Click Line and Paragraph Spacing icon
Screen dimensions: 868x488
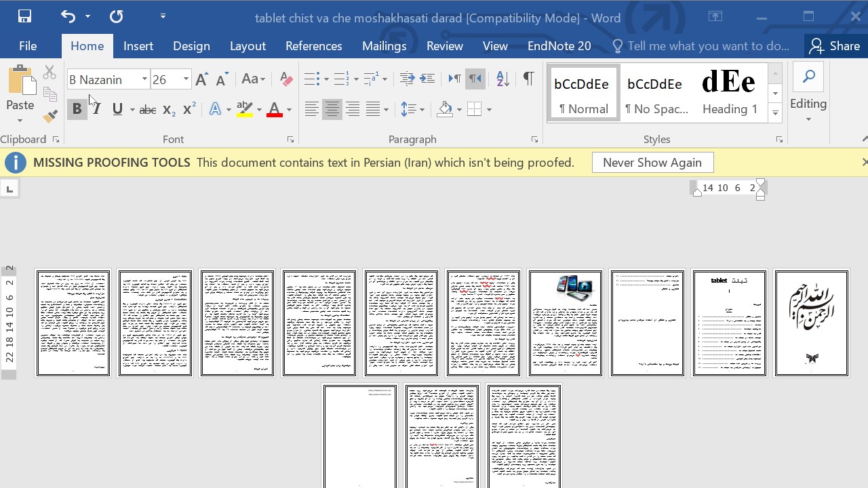pyautogui.click(x=408, y=109)
